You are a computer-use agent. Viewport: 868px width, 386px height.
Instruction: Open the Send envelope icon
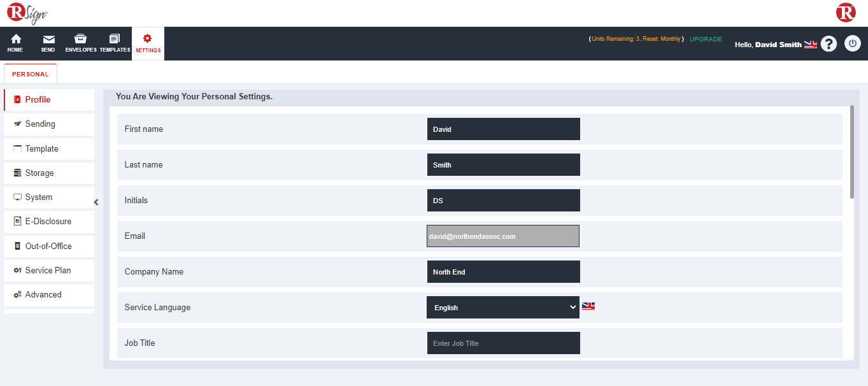point(48,39)
